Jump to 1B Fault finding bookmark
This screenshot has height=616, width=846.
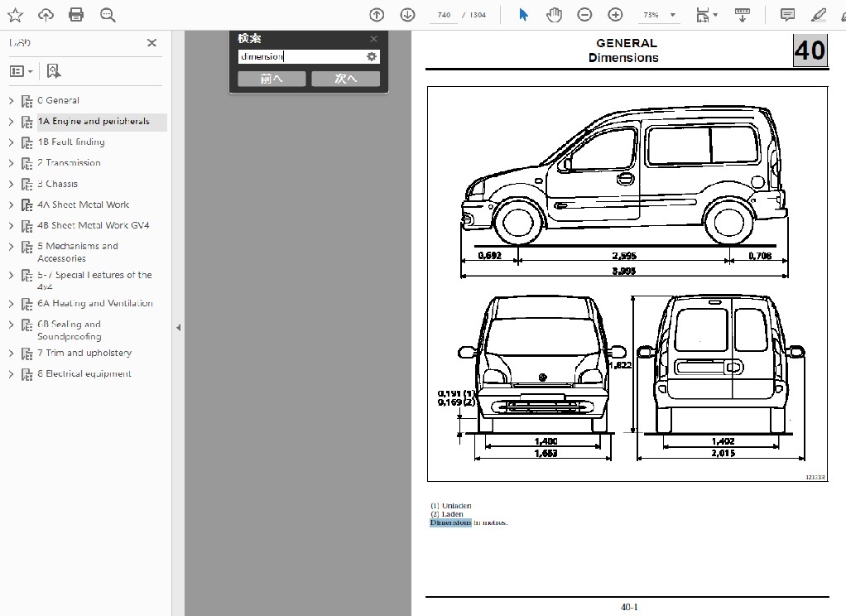[x=71, y=142]
